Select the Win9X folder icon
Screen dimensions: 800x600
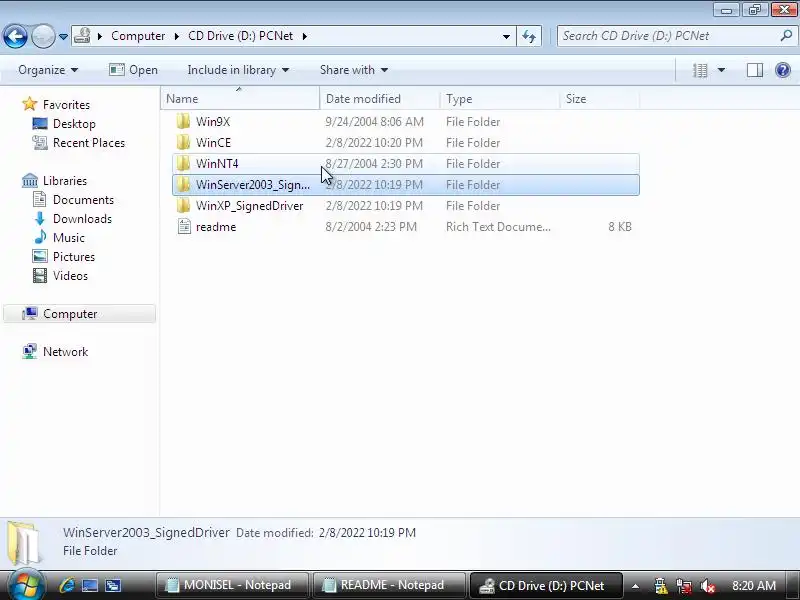[x=183, y=121]
